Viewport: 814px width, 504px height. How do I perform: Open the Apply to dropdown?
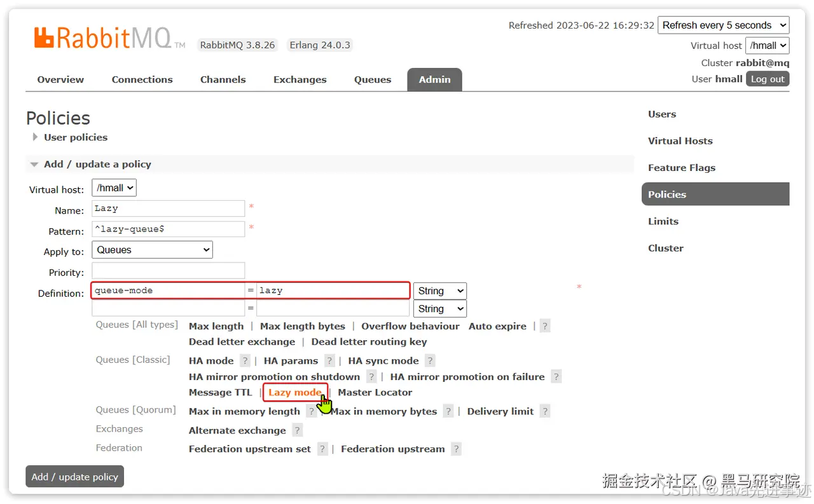[x=152, y=249]
